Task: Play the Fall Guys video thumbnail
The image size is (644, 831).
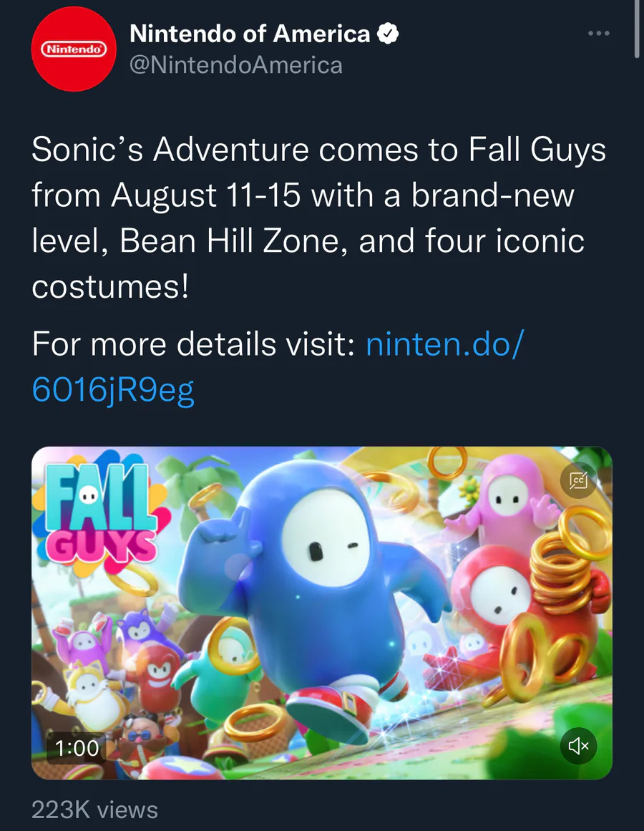Action: pos(322,613)
